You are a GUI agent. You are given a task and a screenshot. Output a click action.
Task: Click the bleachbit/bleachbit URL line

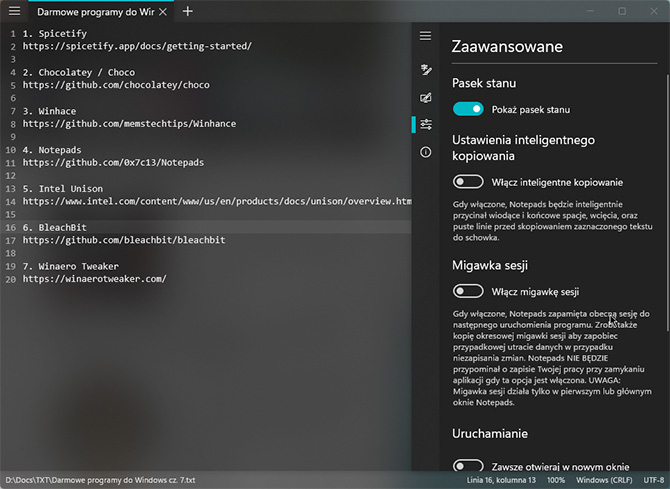(124, 240)
